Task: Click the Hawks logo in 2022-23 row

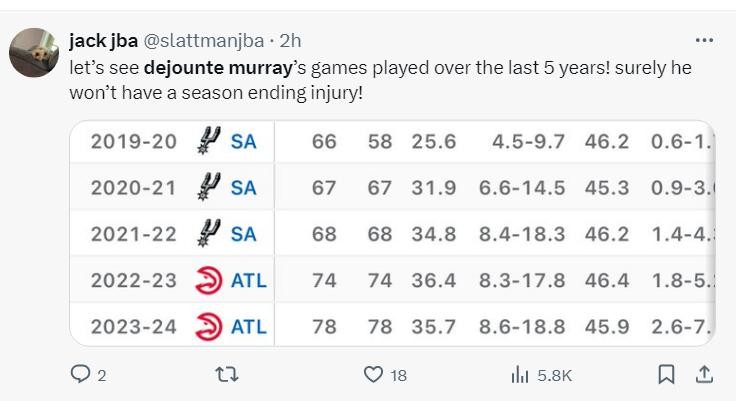Action: pyautogui.click(x=207, y=281)
